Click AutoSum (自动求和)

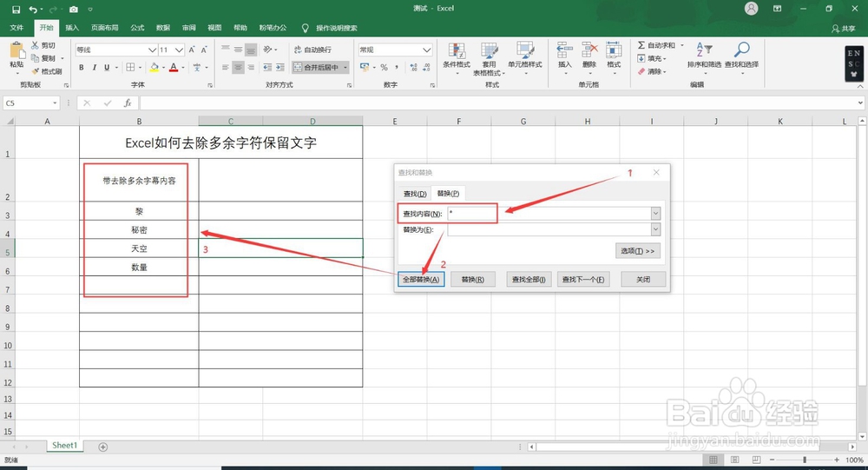click(656, 45)
